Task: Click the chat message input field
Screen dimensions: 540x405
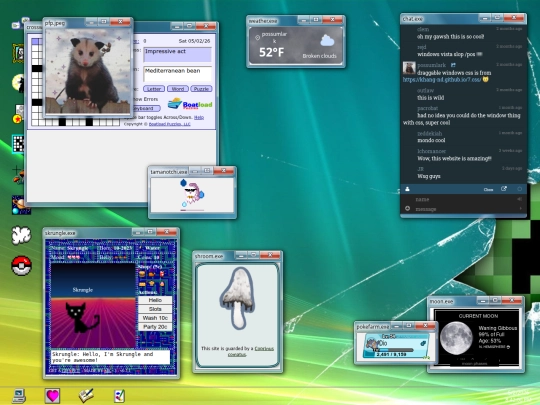Action: tap(465, 209)
